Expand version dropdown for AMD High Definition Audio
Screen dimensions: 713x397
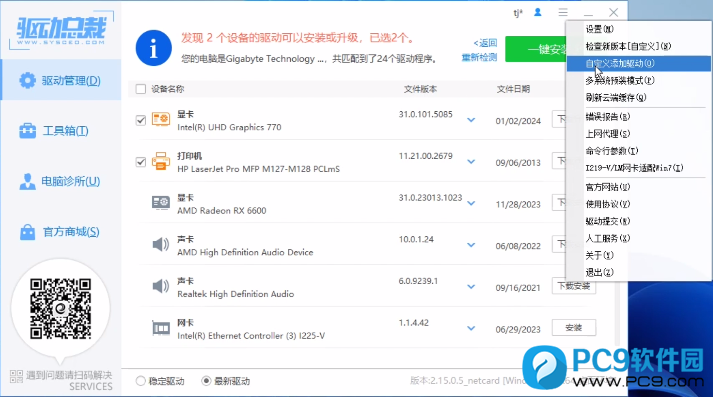pyautogui.click(x=471, y=245)
